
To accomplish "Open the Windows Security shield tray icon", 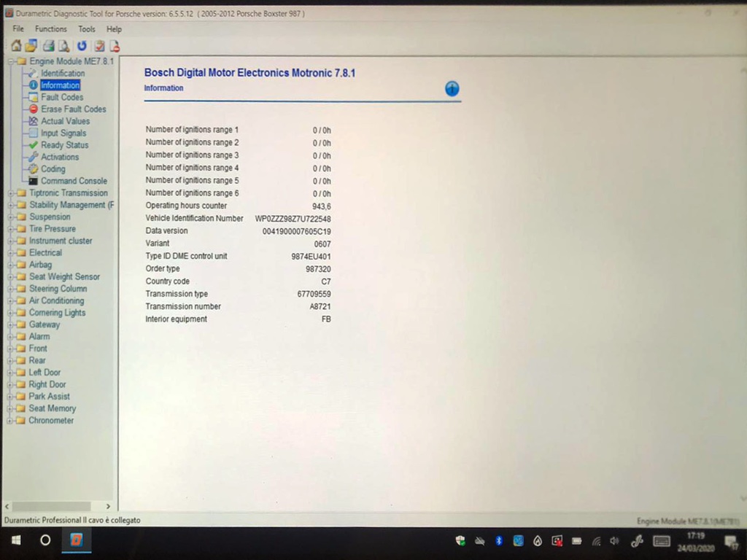I will click(460, 540).
